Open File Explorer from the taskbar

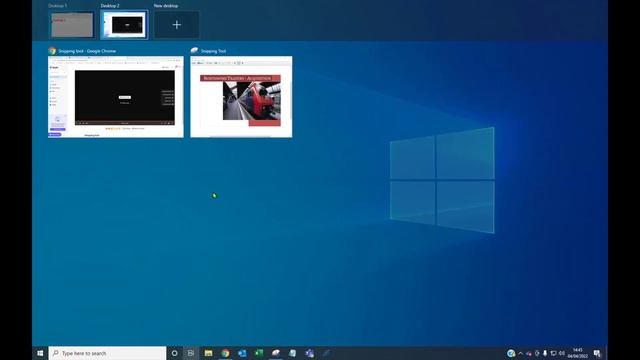click(x=209, y=353)
